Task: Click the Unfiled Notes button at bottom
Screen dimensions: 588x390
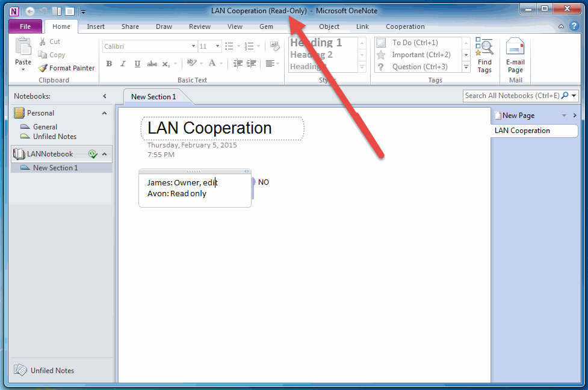Action: pyautogui.click(x=45, y=371)
